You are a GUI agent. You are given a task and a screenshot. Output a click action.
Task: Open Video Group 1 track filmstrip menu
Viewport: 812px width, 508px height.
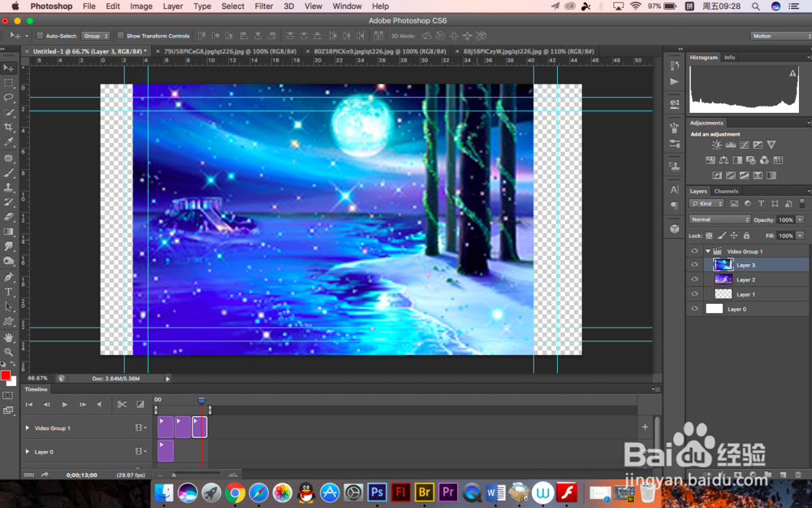140,428
